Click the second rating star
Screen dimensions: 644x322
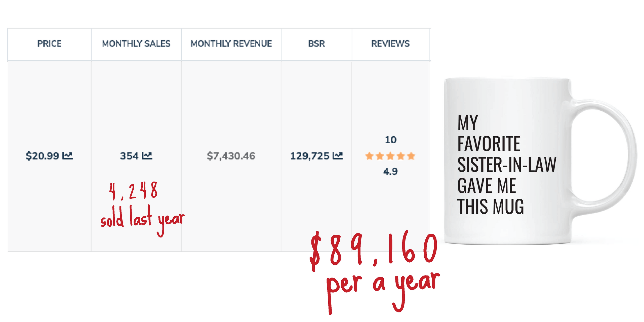380,156
